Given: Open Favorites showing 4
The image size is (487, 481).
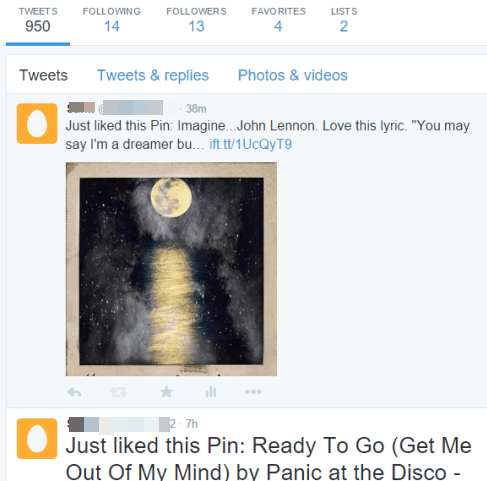Looking at the screenshot, I should point(278,21).
